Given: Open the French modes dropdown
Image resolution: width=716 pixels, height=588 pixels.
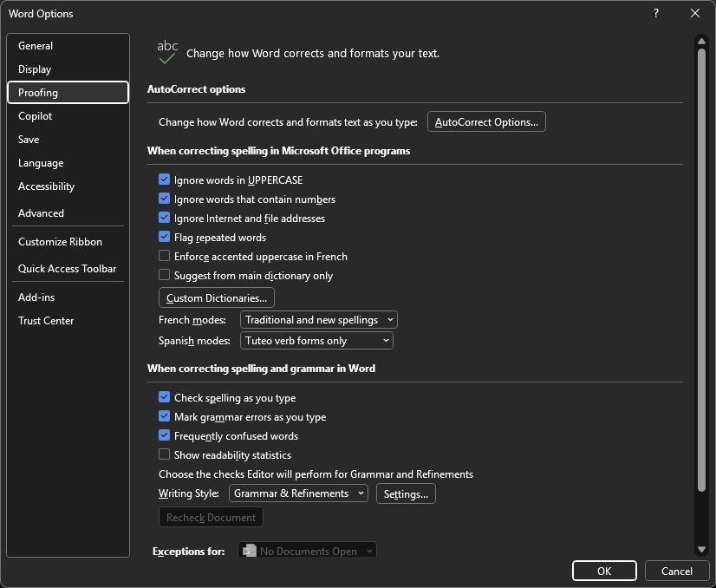Looking at the screenshot, I should point(318,320).
